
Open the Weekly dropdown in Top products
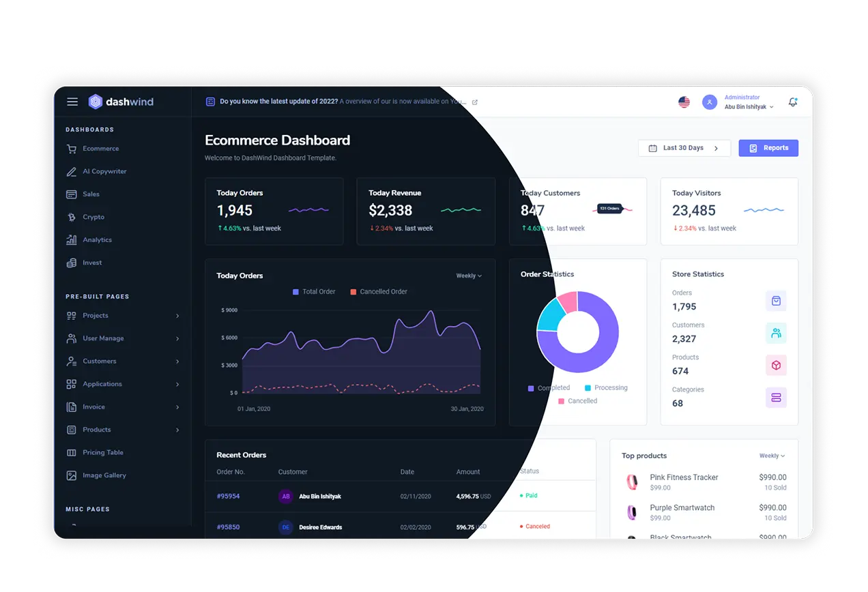pos(772,456)
